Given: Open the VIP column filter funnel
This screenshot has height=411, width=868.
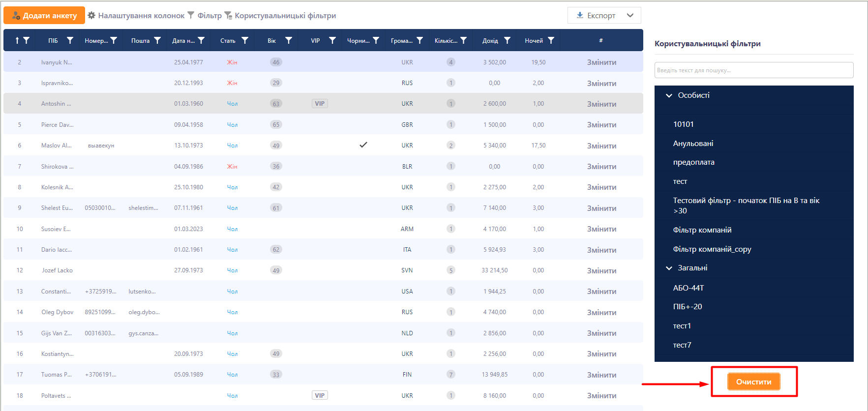Looking at the screenshot, I should pos(332,40).
